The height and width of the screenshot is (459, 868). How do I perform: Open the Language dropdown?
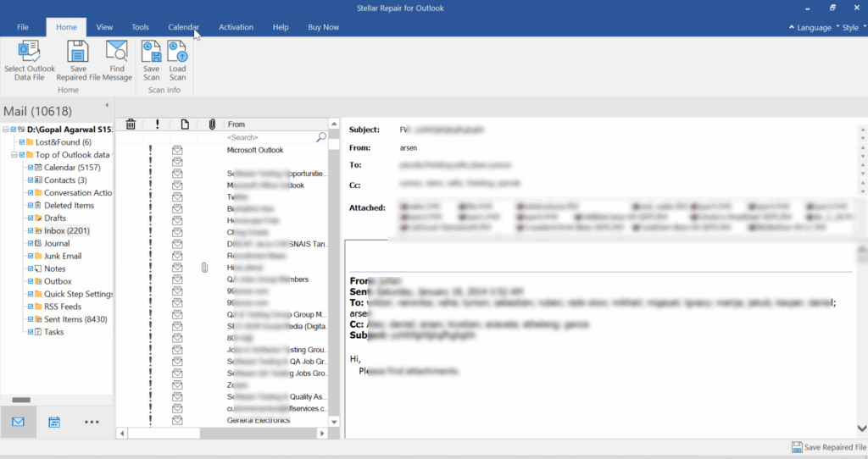[x=814, y=28]
